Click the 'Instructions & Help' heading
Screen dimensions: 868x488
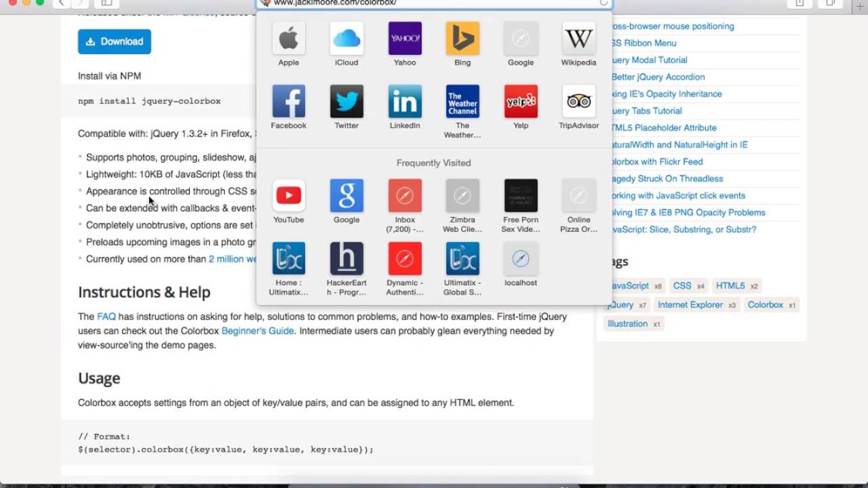point(144,292)
